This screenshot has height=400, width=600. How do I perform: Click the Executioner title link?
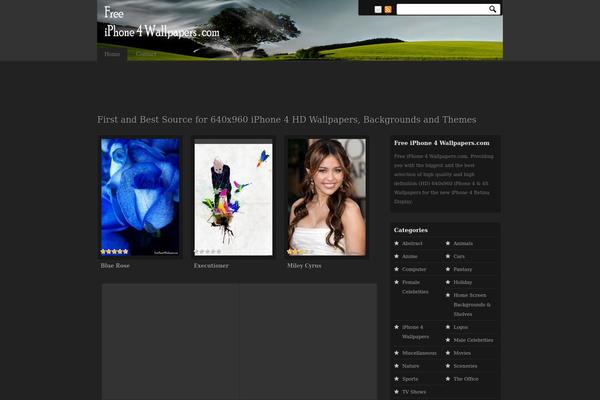(x=211, y=266)
